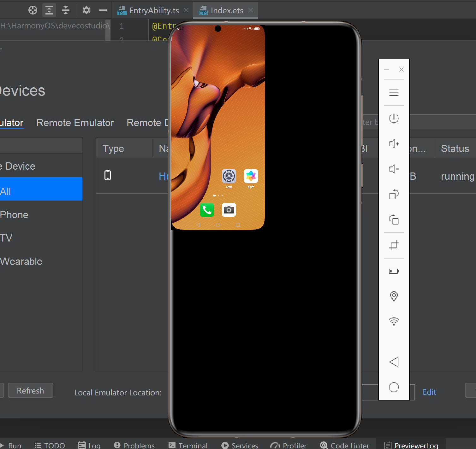The image size is (476, 449).
Task: Open the TODO tool window
Action: click(x=50, y=445)
